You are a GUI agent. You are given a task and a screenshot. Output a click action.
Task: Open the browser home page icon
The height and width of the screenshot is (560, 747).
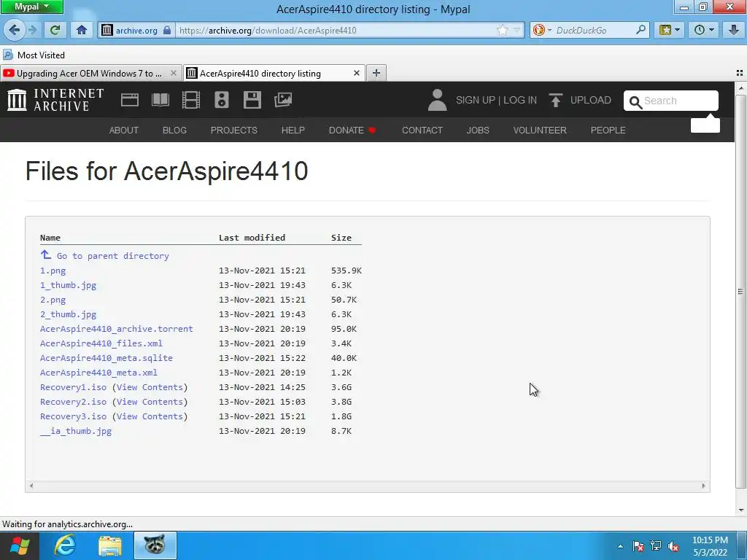click(x=82, y=30)
